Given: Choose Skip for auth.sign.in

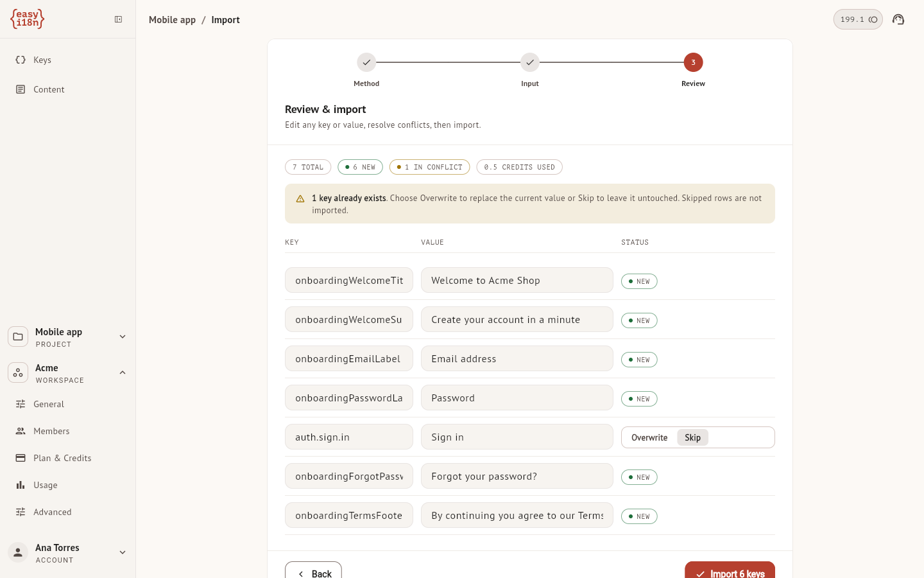Looking at the screenshot, I should coord(692,437).
